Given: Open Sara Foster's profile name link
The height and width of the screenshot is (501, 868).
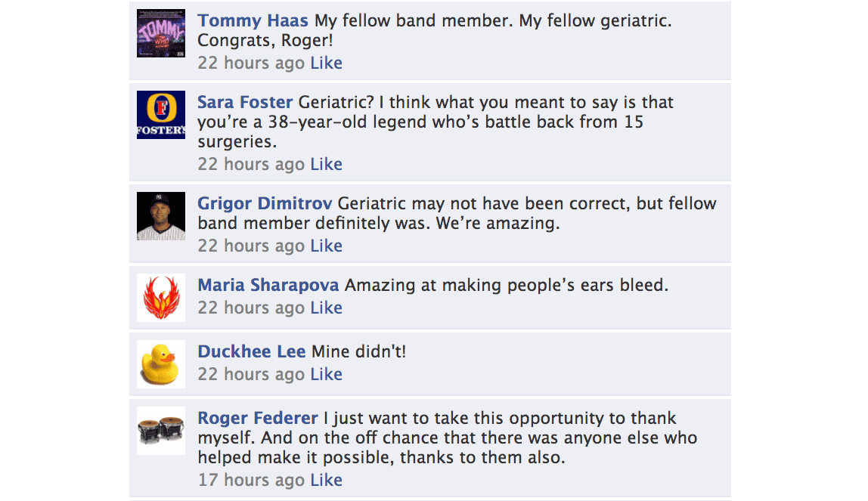Looking at the screenshot, I should tap(245, 102).
